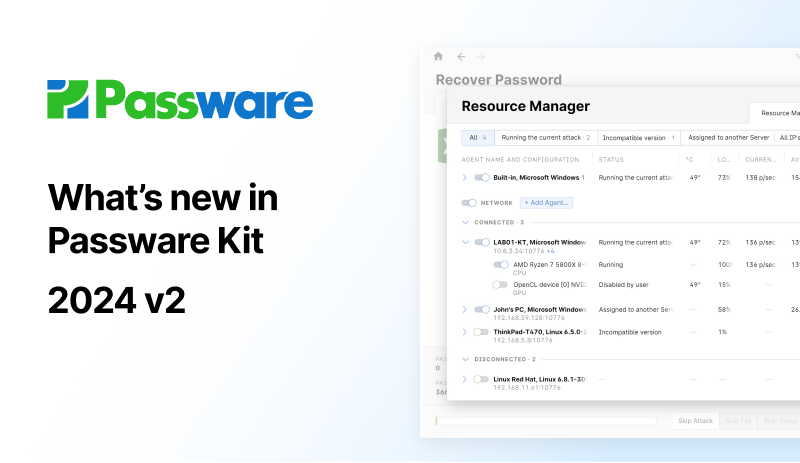Click the Skip Attack button
Screen dimensions: 800x463
pyautogui.click(x=695, y=421)
